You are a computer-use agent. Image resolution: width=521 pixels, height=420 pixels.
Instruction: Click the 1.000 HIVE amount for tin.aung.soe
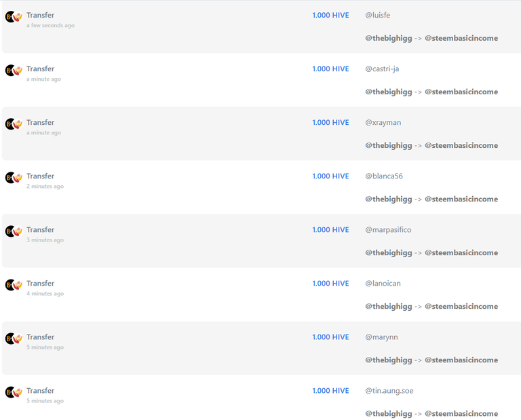[330, 391]
